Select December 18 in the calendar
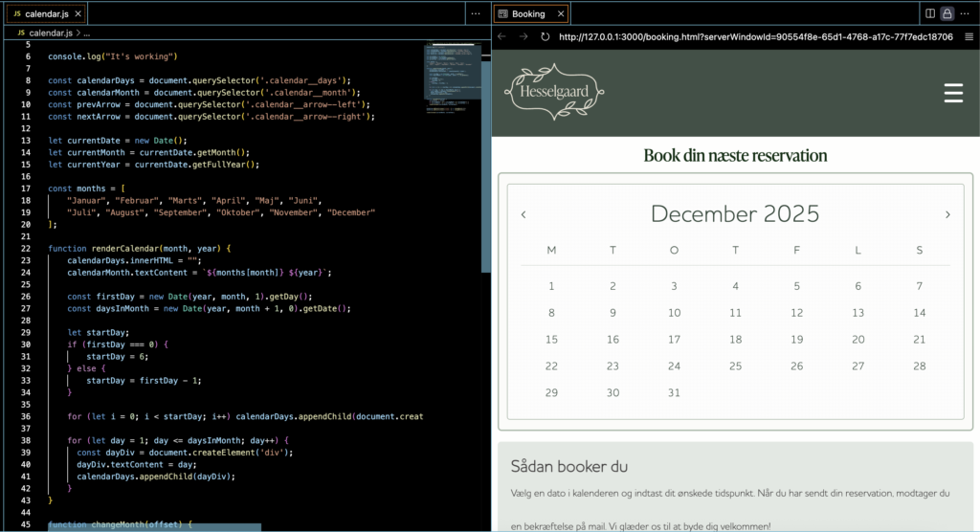Screen dimensions: 980x532 tap(735, 340)
